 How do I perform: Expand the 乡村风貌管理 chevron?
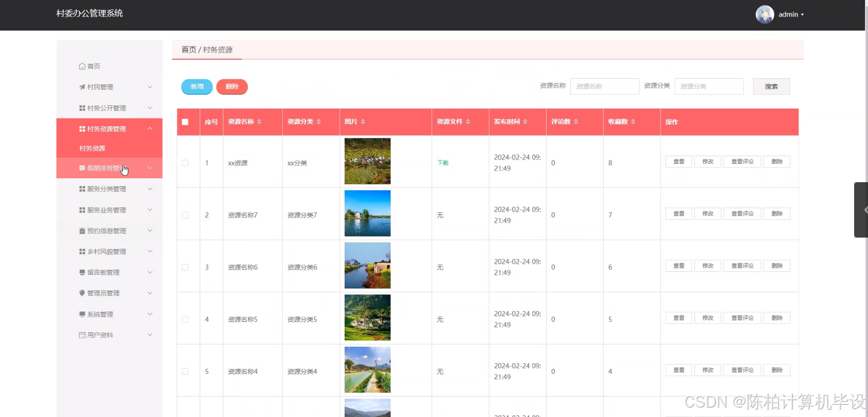point(150,251)
